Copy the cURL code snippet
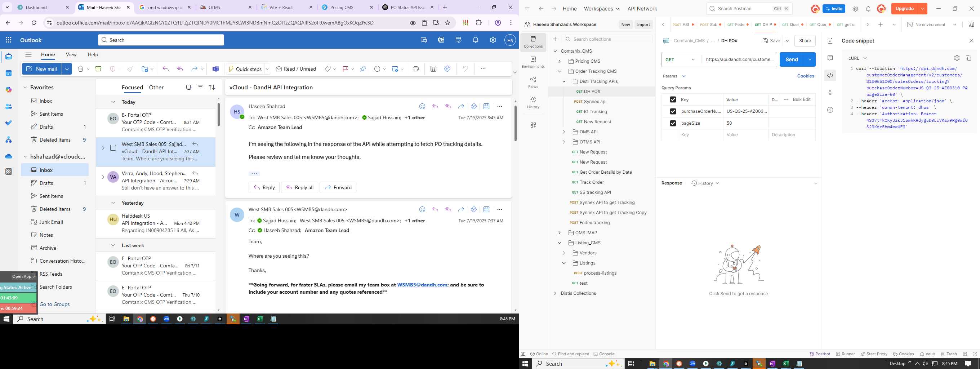980x369 pixels. coord(968,58)
